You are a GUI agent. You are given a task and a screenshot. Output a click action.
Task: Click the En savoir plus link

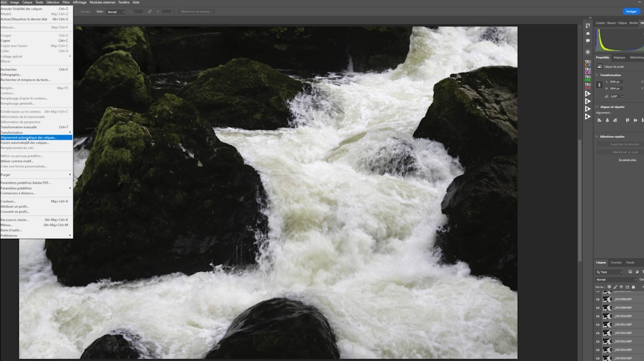pyautogui.click(x=627, y=160)
